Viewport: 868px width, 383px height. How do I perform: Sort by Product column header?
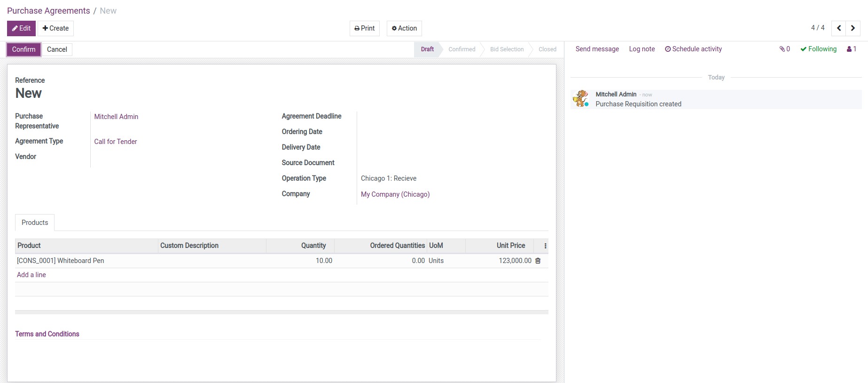coord(86,246)
